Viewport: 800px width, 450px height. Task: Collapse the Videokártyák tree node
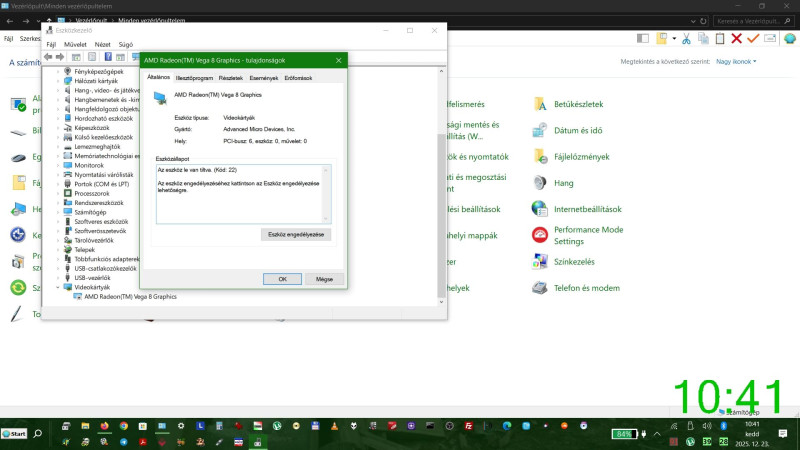(x=58, y=287)
